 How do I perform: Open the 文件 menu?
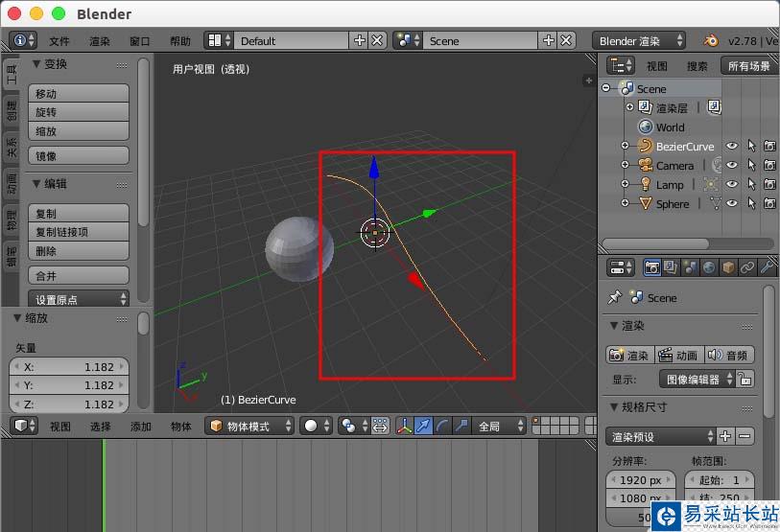click(x=59, y=41)
